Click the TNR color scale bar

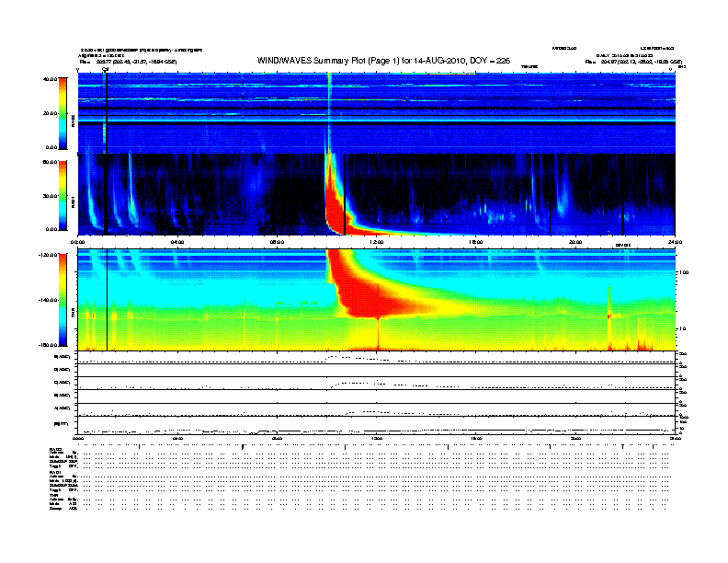pyautogui.click(x=63, y=300)
